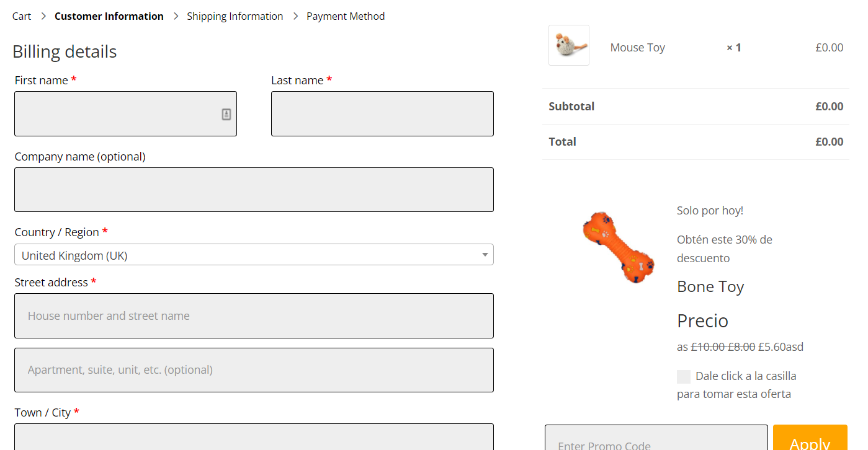868x450 pixels.
Task: Click the Town / City input
Action: (254, 437)
